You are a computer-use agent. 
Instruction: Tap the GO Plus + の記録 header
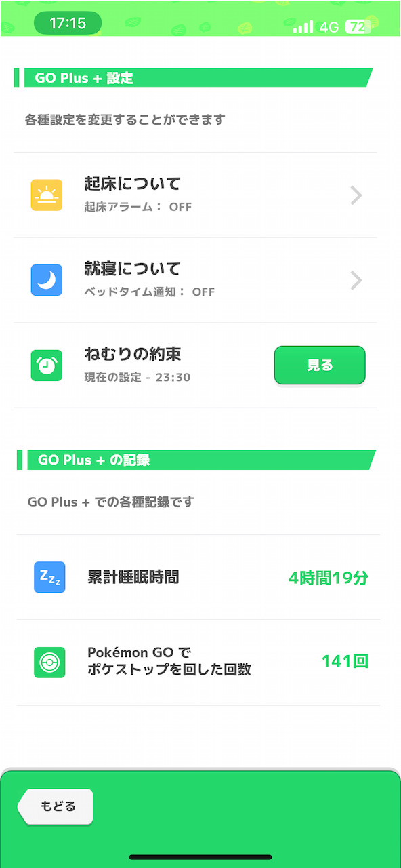tap(93, 460)
